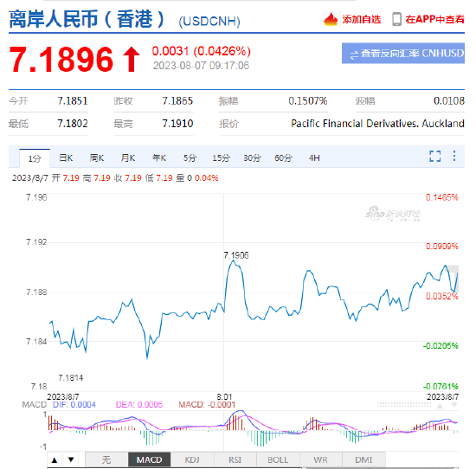The image size is (476, 469).
Task: Click the up triangle indicator arrow
Action: point(55,459)
